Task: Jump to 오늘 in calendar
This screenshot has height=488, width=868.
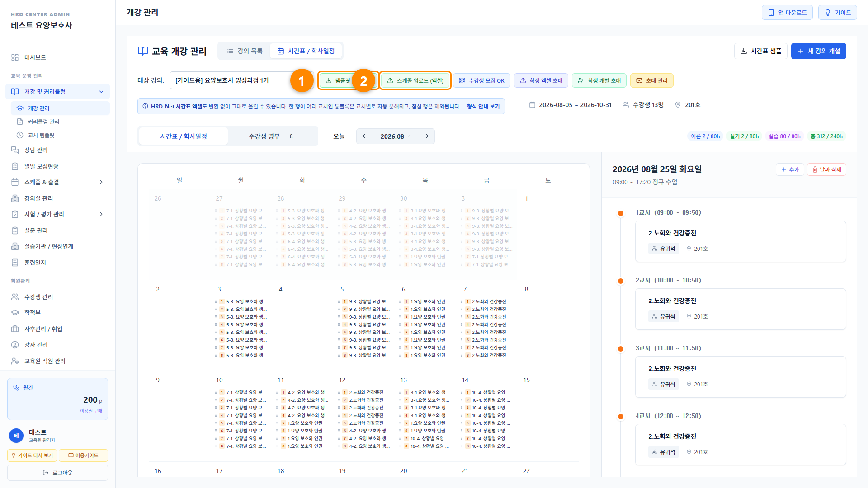Action: (339, 136)
